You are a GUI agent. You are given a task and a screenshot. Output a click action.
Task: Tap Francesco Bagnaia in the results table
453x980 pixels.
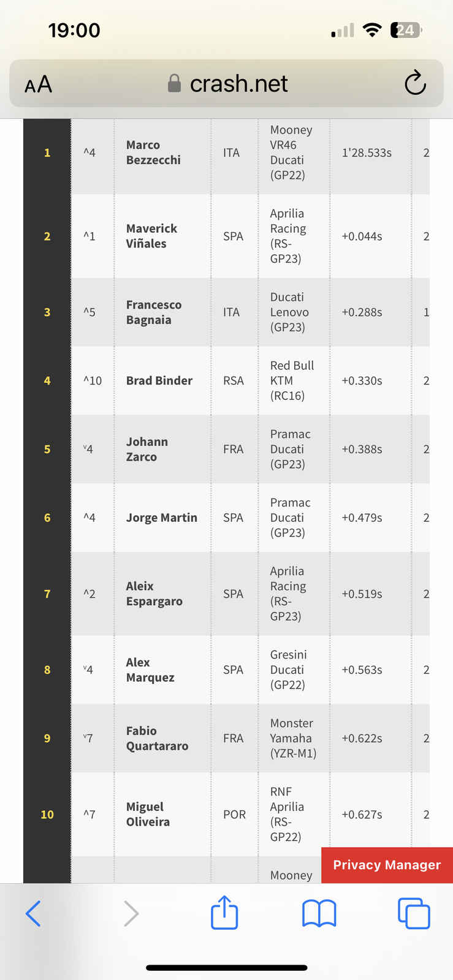coord(154,312)
